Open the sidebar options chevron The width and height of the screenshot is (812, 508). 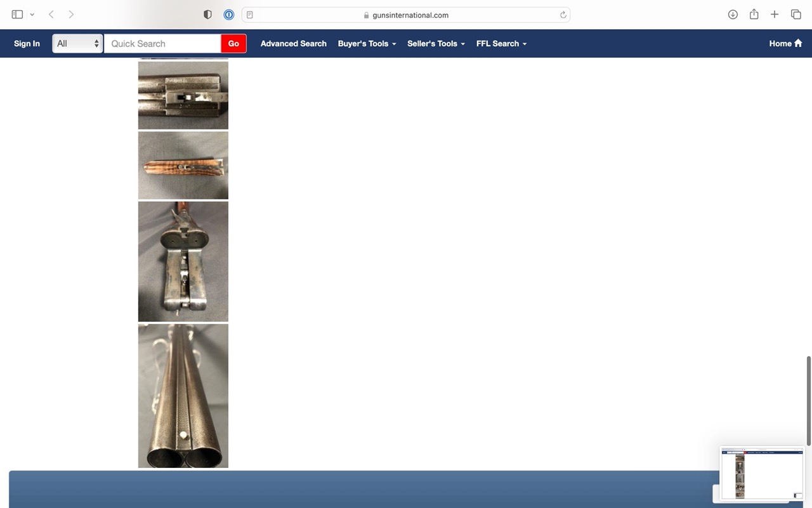32,15
